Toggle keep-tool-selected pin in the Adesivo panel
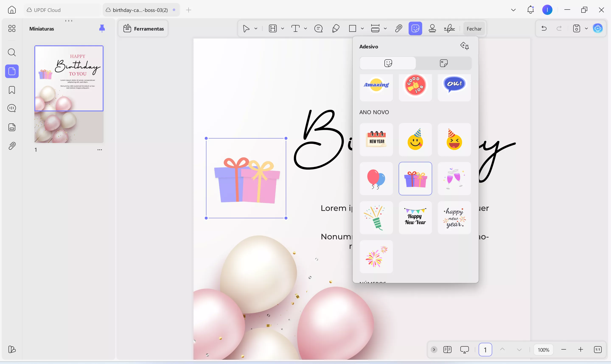Viewport: 611px width, 364px height. pyautogui.click(x=465, y=46)
